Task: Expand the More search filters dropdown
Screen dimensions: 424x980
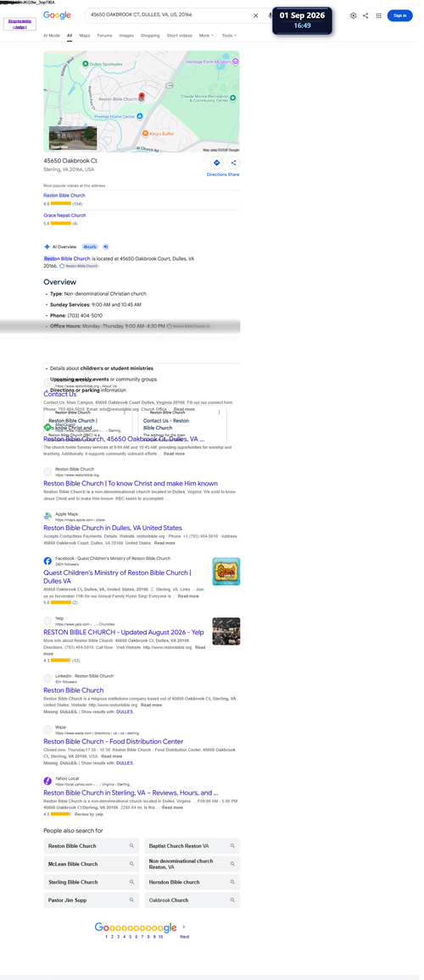Action: (x=206, y=36)
